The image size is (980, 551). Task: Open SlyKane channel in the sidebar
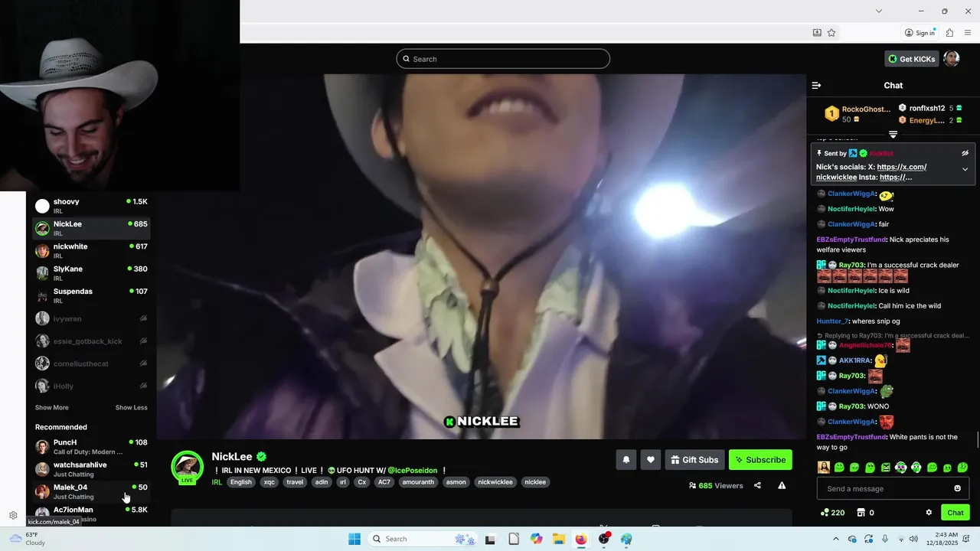(x=92, y=273)
